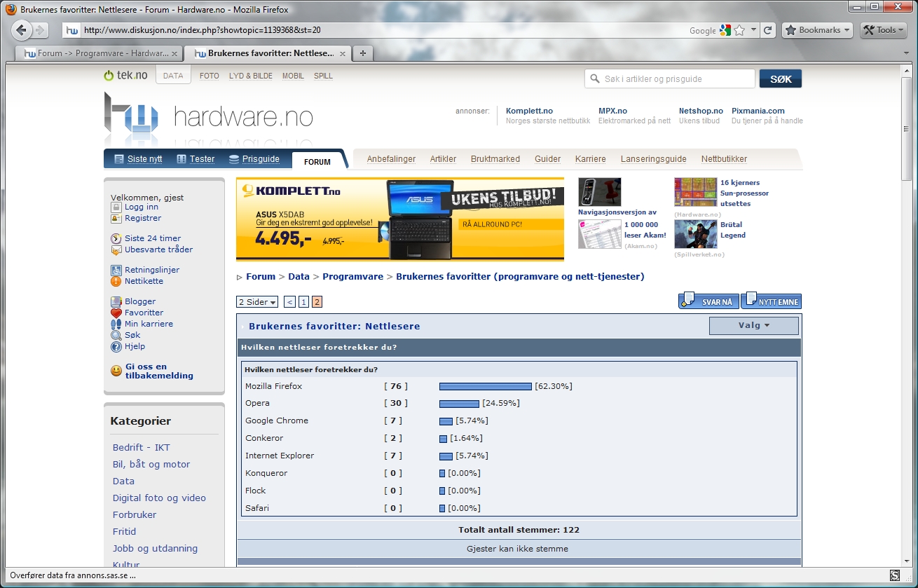The height and width of the screenshot is (588, 918).
Task: Select the FORUM tab
Action: [x=317, y=161]
